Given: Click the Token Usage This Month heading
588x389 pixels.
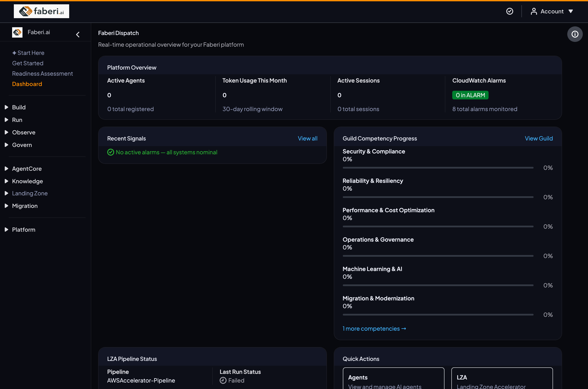Looking at the screenshot, I should point(255,80).
